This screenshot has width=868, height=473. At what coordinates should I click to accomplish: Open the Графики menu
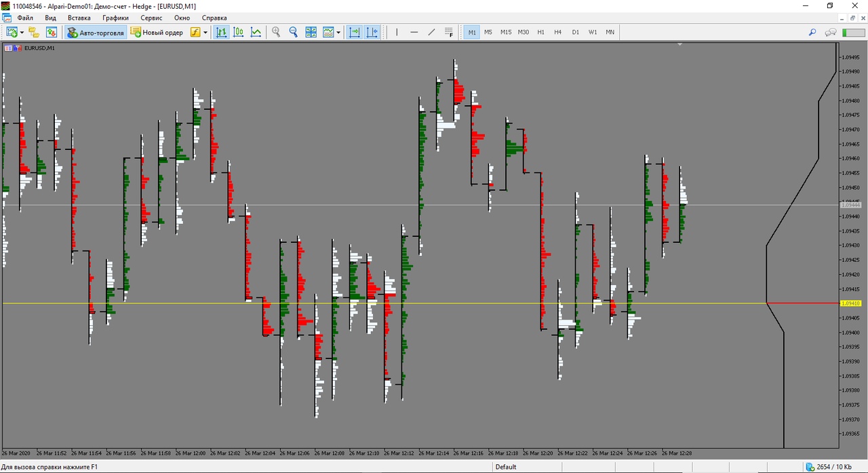[115, 18]
